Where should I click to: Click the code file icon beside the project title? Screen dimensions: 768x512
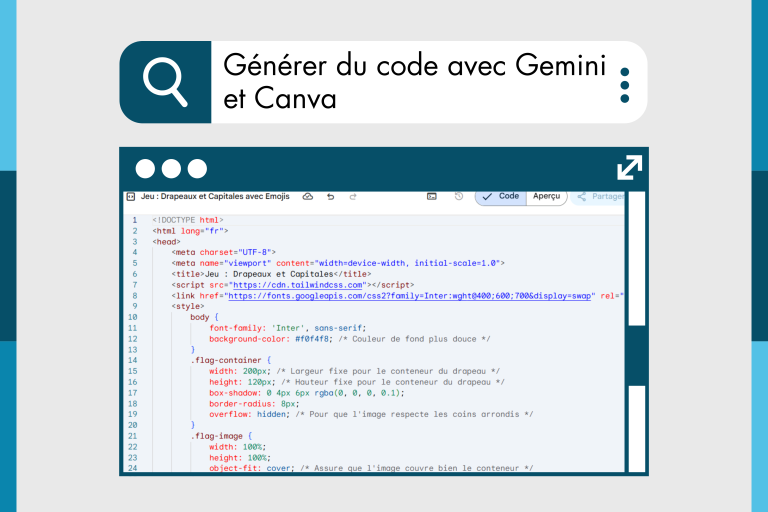pyautogui.click(x=131, y=196)
